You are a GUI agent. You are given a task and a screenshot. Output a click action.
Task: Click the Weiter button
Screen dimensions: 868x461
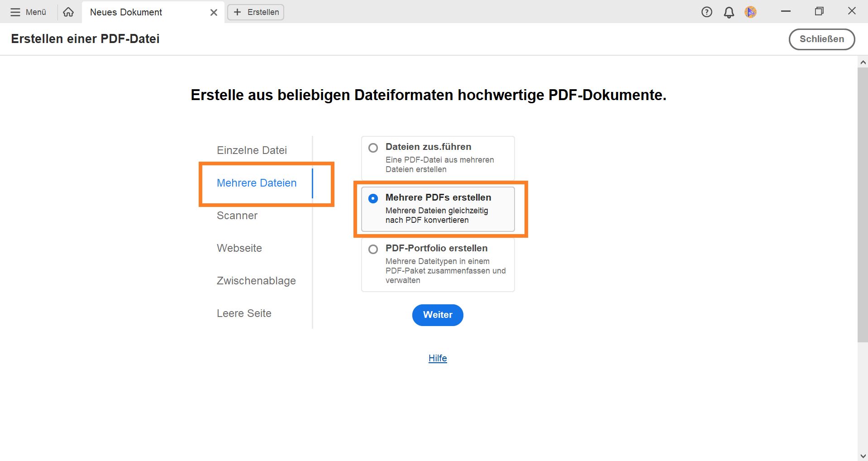(437, 315)
